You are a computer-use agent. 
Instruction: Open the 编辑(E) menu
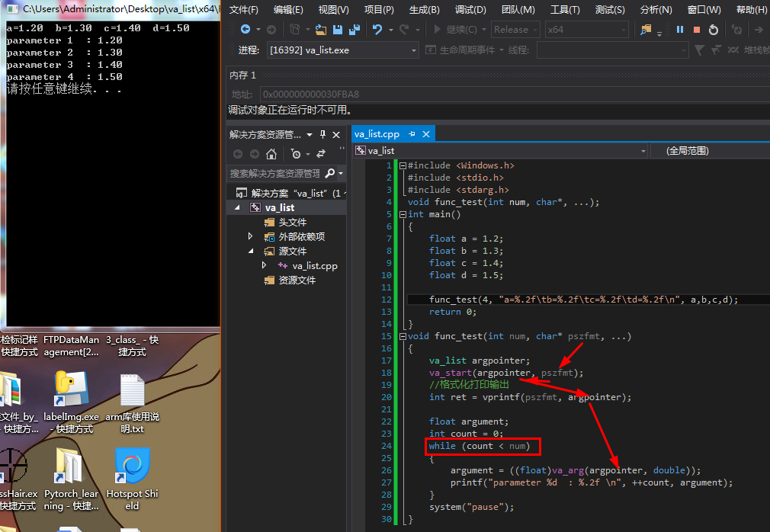(288, 10)
